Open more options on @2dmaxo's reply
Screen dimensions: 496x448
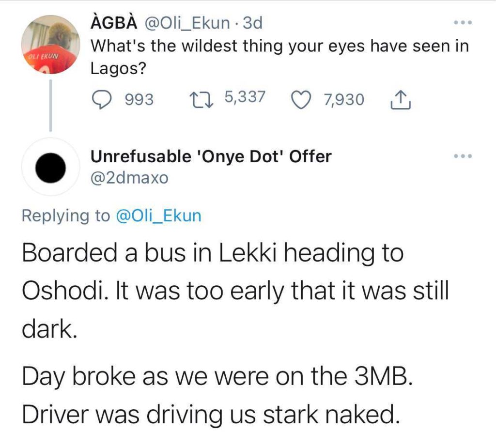pyautogui.click(x=463, y=156)
